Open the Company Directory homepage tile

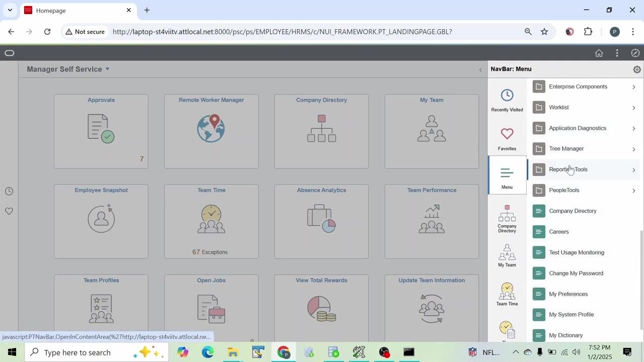[321, 131]
